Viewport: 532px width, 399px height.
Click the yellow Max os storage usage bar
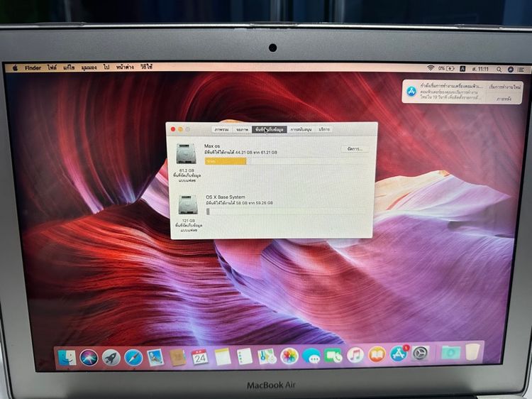coord(226,161)
